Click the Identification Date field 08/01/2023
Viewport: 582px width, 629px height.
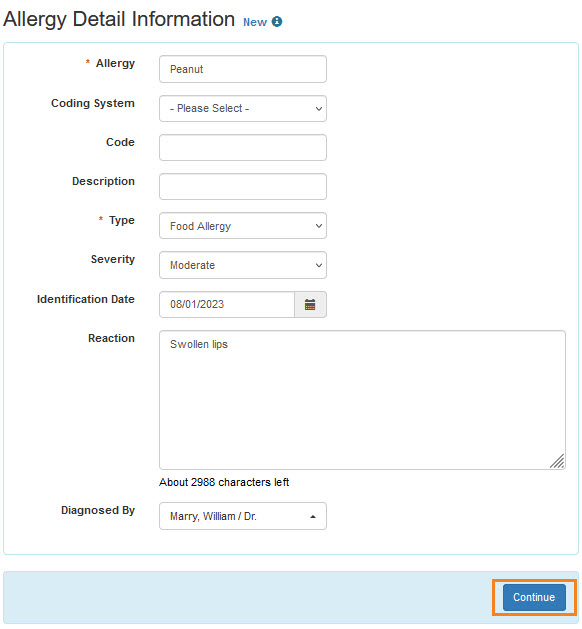pyautogui.click(x=227, y=305)
